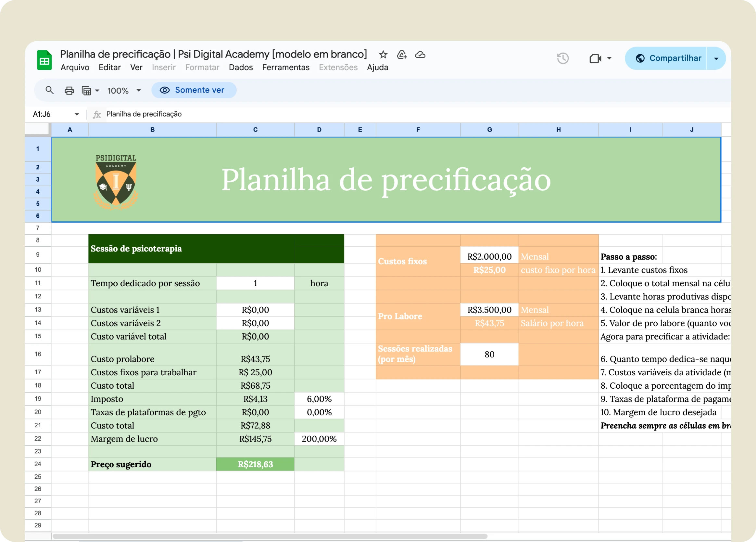Expand the zoom 100% dropdown
The width and height of the screenshot is (756, 542).
point(124,90)
